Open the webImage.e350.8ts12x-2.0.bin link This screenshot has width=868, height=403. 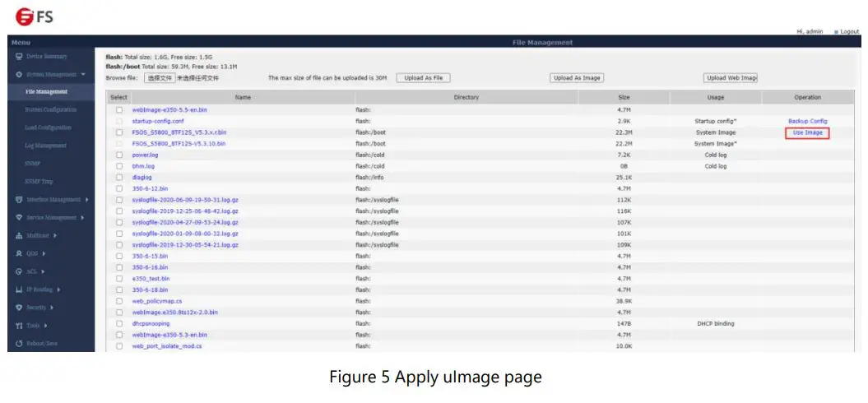175,313
